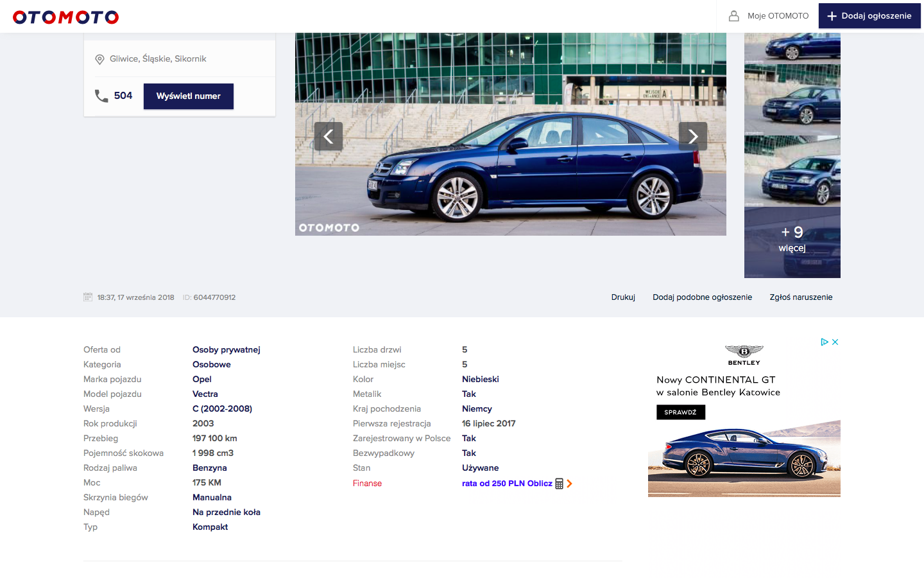This screenshot has height=578, width=924.
Task: Click the user profile icon
Action: [733, 16]
